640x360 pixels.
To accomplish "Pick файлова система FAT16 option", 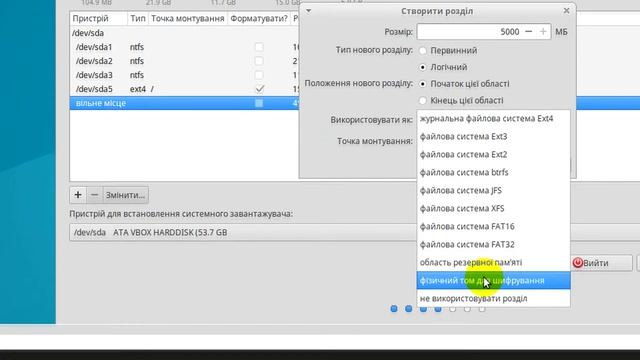I will click(493, 227).
